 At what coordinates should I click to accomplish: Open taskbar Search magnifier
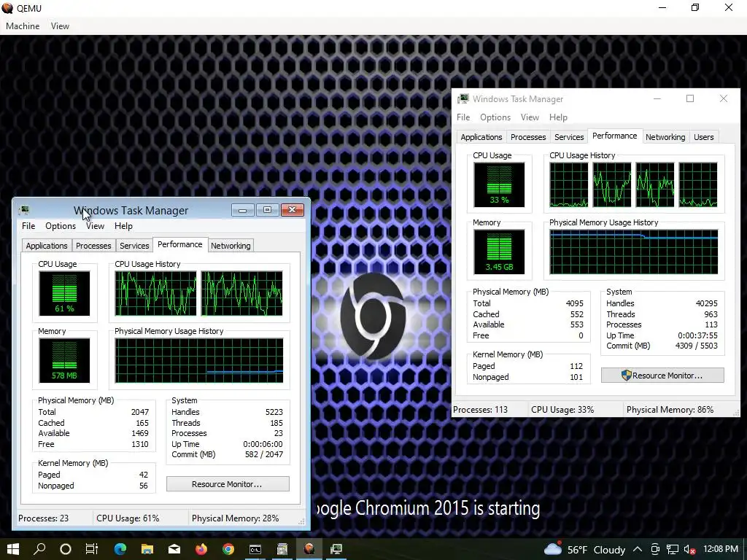coord(39,549)
